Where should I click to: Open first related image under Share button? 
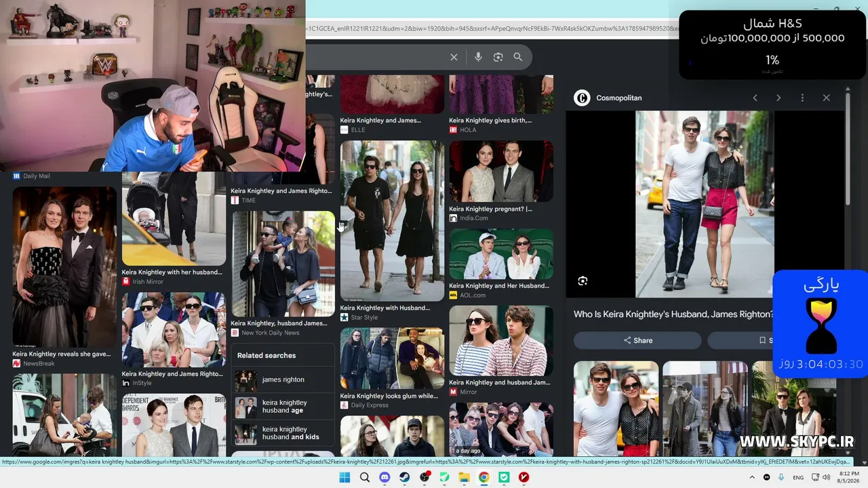click(x=616, y=408)
